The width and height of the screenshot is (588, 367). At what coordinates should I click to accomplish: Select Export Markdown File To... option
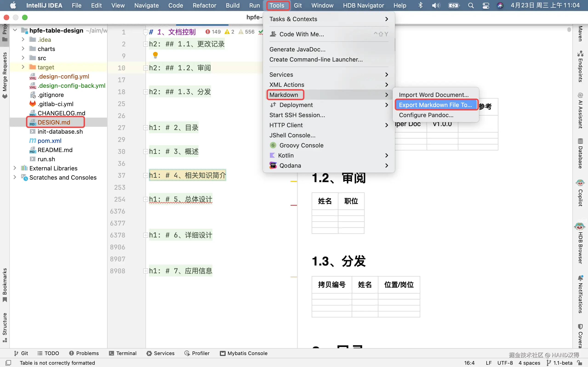click(435, 105)
